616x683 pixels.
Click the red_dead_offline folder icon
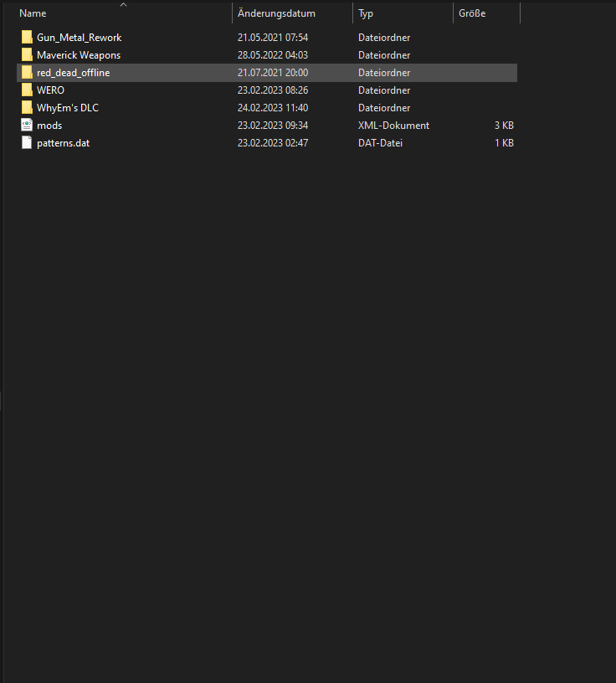27,73
